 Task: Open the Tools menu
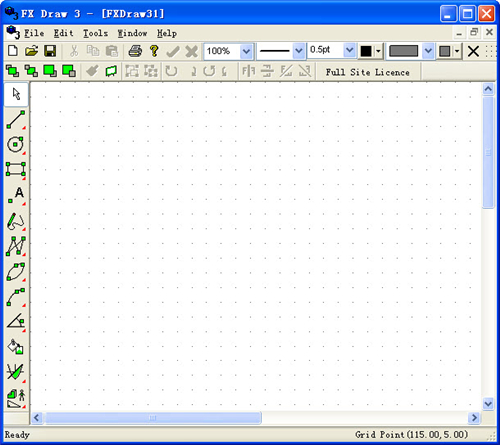pos(95,33)
